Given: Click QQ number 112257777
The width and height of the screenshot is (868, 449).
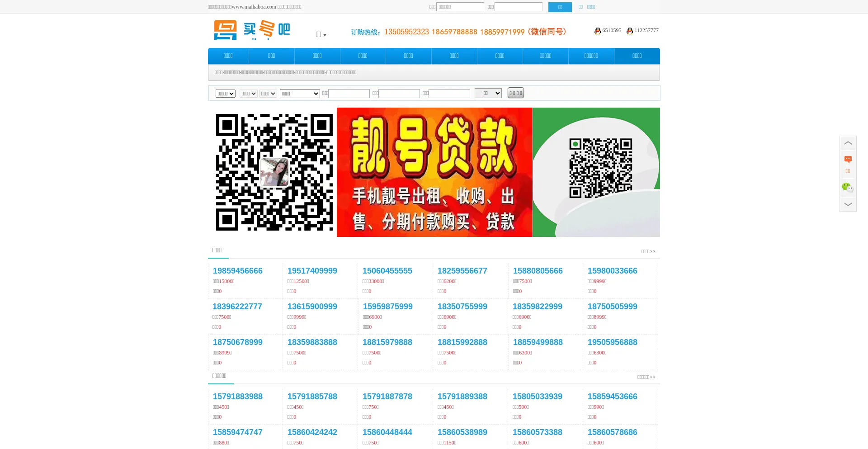Looking at the screenshot, I should (x=646, y=30).
